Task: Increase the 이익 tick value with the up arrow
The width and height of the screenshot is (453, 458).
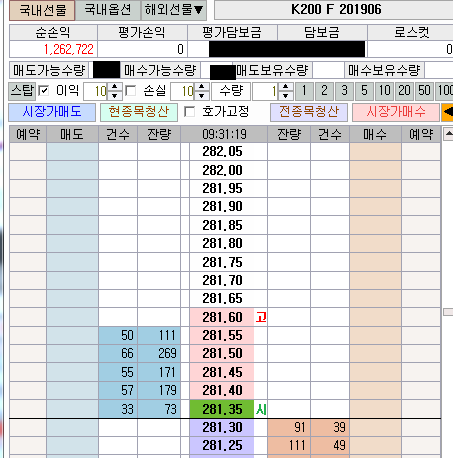Action: click(115, 87)
